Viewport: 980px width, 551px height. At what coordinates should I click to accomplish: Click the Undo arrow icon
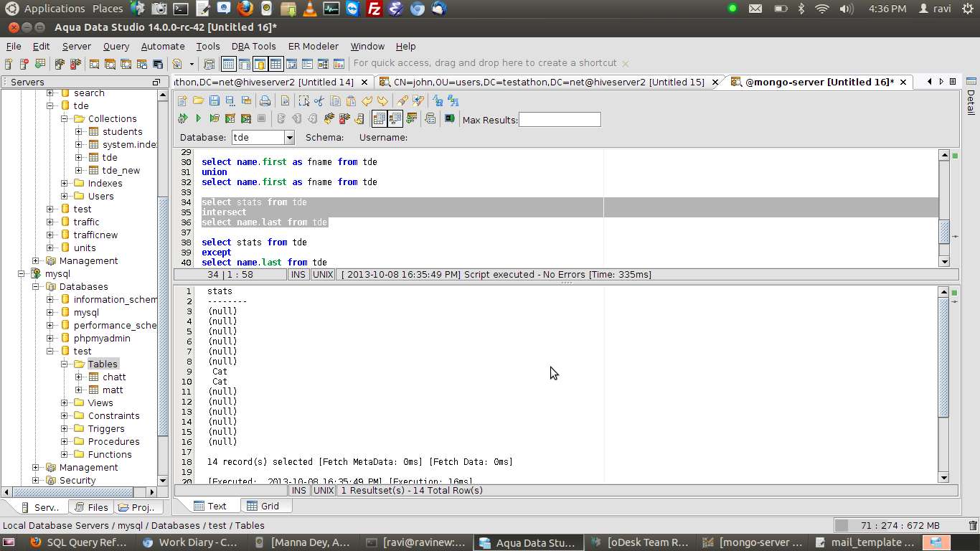(367, 101)
